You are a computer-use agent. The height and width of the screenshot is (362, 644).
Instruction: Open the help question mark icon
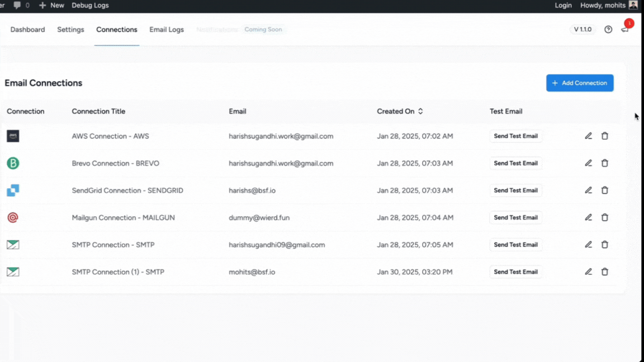(608, 29)
